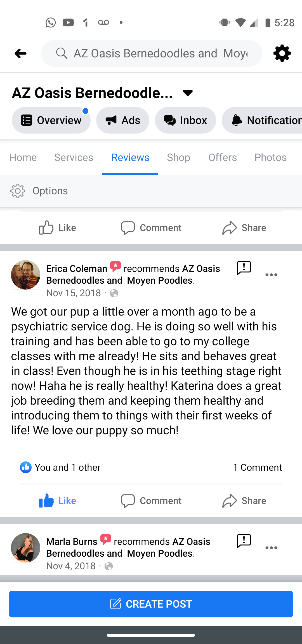Tap the page search input field
Screen dimensions: 302x644
click(x=160, y=53)
